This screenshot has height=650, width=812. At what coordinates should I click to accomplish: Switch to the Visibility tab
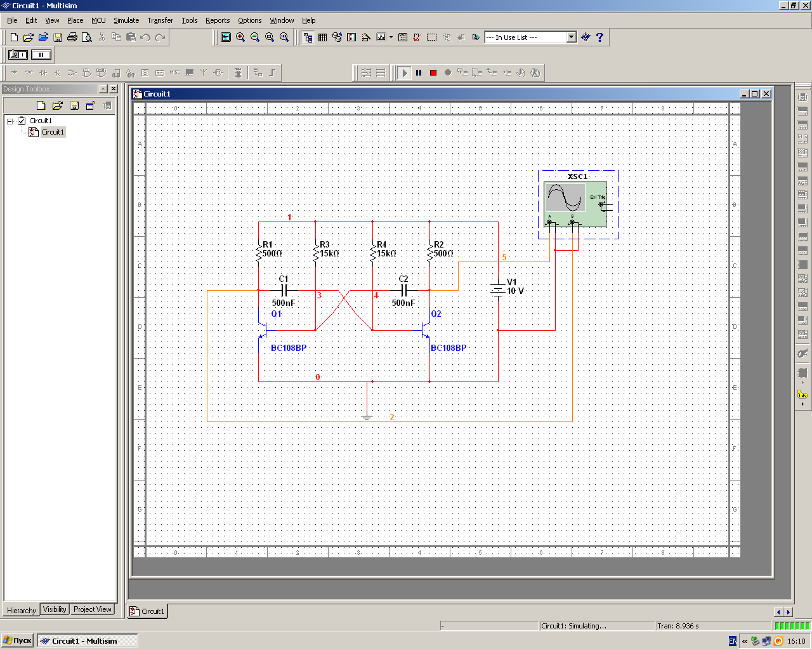coord(55,609)
